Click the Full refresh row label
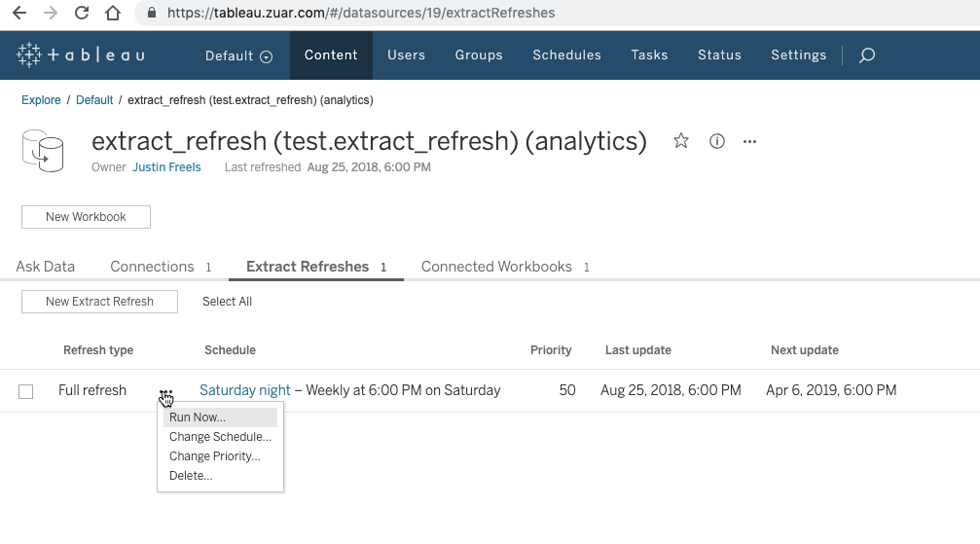 (92, 390)
